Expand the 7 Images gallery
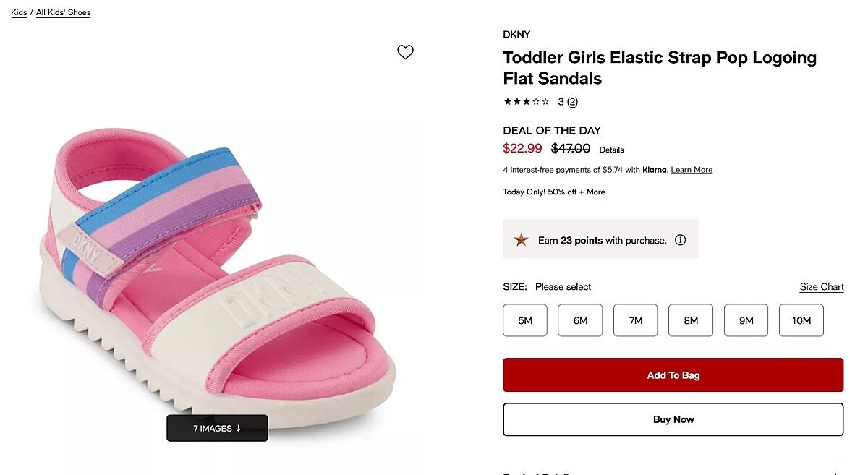The height and width of the screenshot is (475, 868). click(x=217, y=428)
